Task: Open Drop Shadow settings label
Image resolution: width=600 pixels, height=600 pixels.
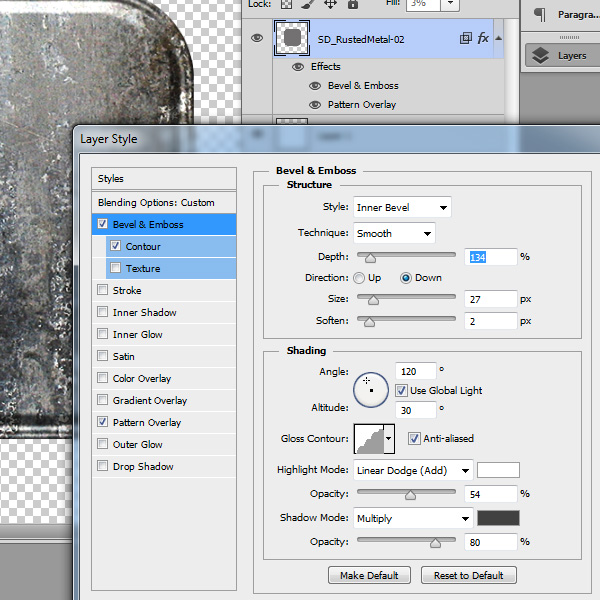Action: [x=143, y=466]
